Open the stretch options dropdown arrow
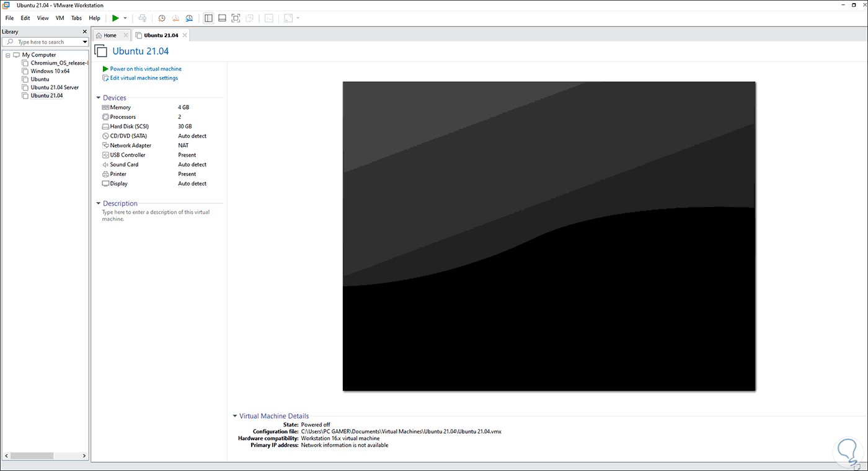This screenshot has height=471, width=868. pos(298,18)
